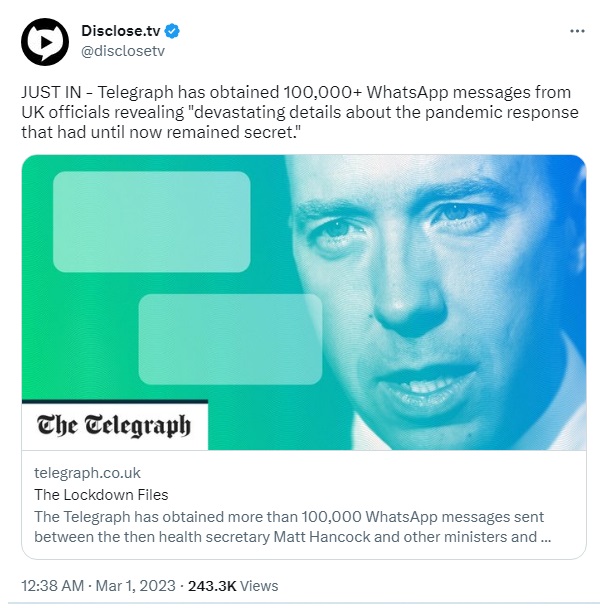This screenshot has width=600, height=614.
Task: Click the blue verified badge
Action: pos(172,31)
